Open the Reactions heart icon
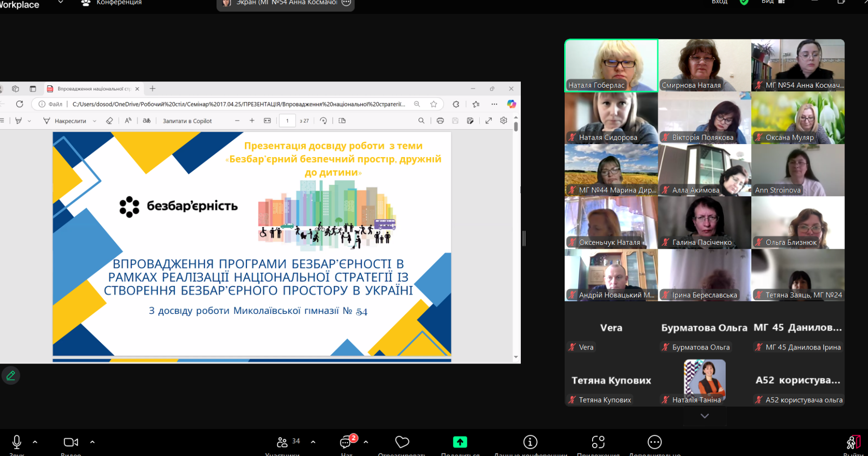This screenshot has height=456, width=868. pos(402,442)
